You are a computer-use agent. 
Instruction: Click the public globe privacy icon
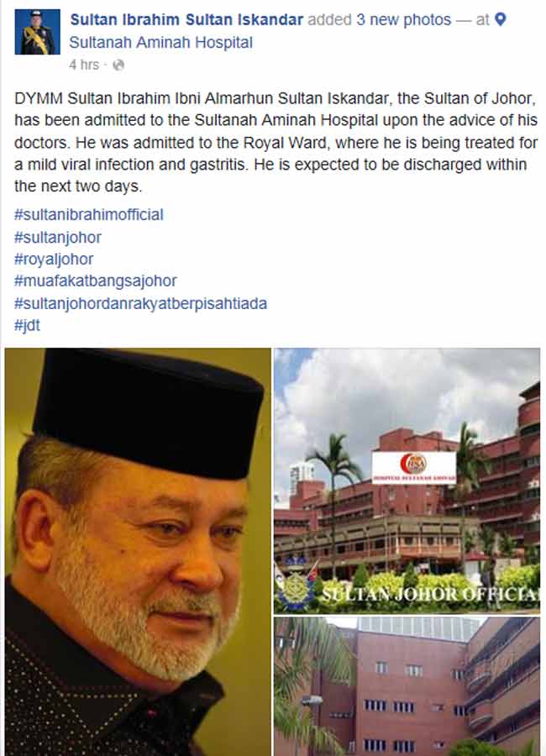pyautogui.click(x=118, y=65)
